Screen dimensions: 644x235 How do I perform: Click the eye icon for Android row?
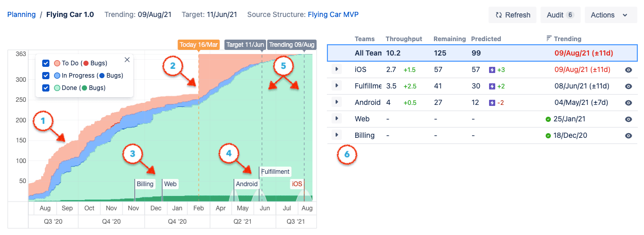click(x=628, y=102)
